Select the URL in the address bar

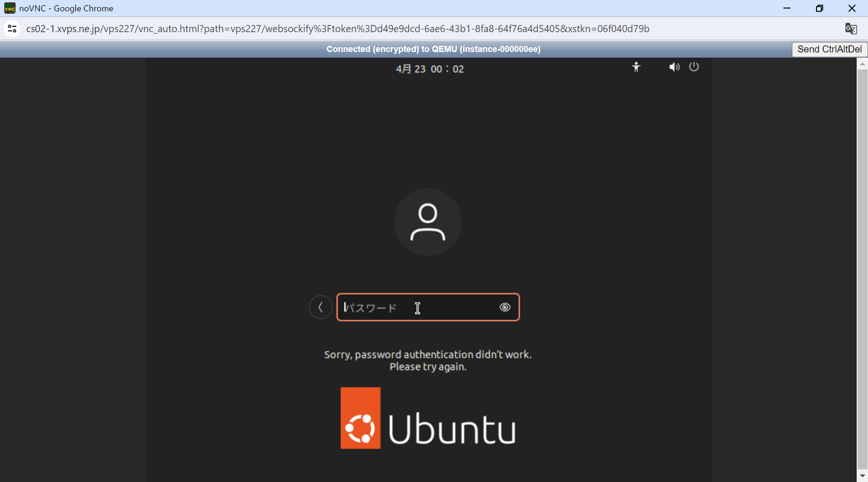pyautogui.click(x=338, y=29)
